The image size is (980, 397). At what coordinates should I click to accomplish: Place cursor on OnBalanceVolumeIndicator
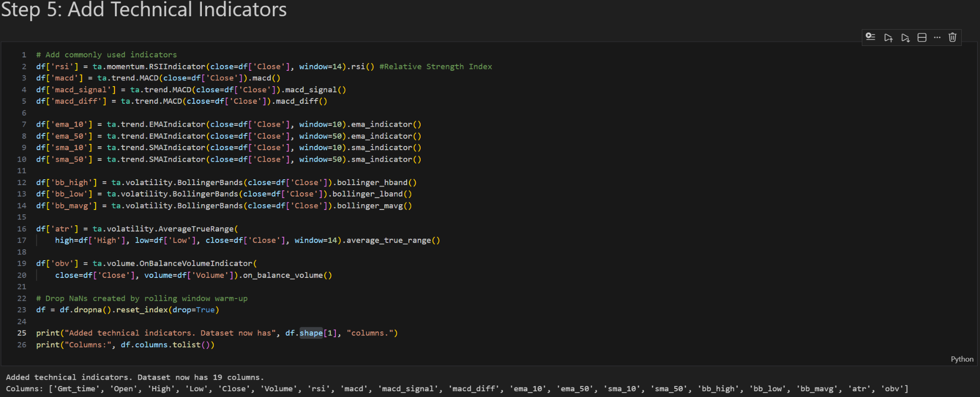(196, 264)
